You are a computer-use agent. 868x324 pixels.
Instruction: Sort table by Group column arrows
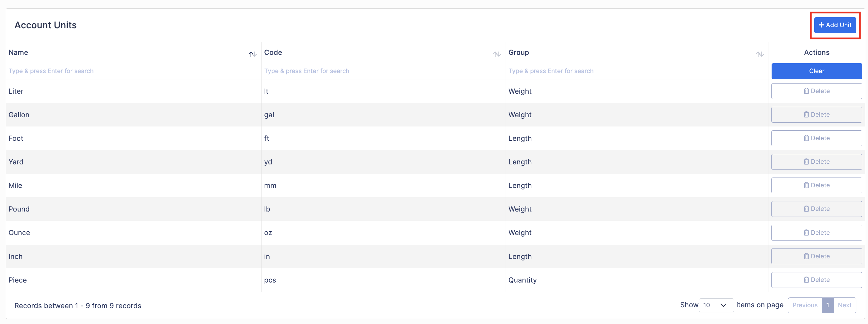(x=759, y=54)
